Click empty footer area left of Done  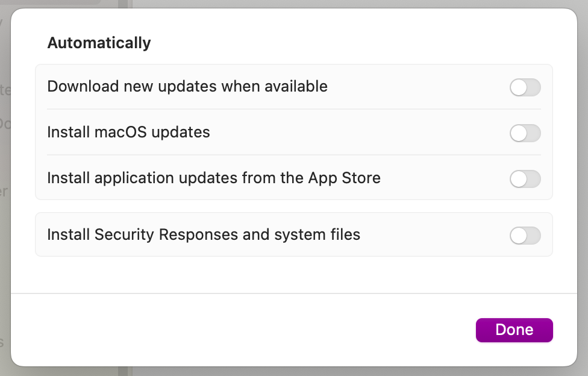pyautogui.click(x=241, y=330)
